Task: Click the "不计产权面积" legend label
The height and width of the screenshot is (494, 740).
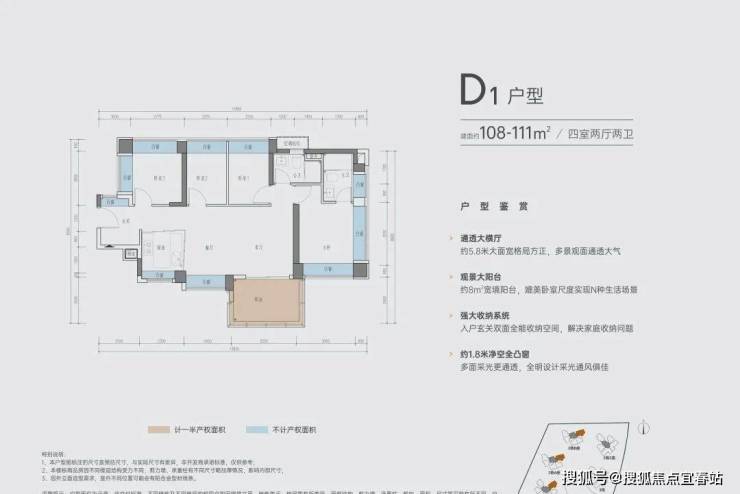Action: pos(294,430)
